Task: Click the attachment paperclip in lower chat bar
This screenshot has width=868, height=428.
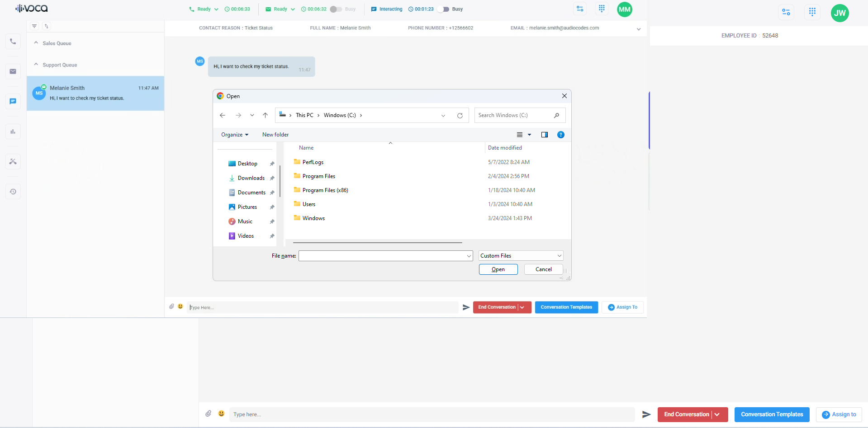Action: 209,414
